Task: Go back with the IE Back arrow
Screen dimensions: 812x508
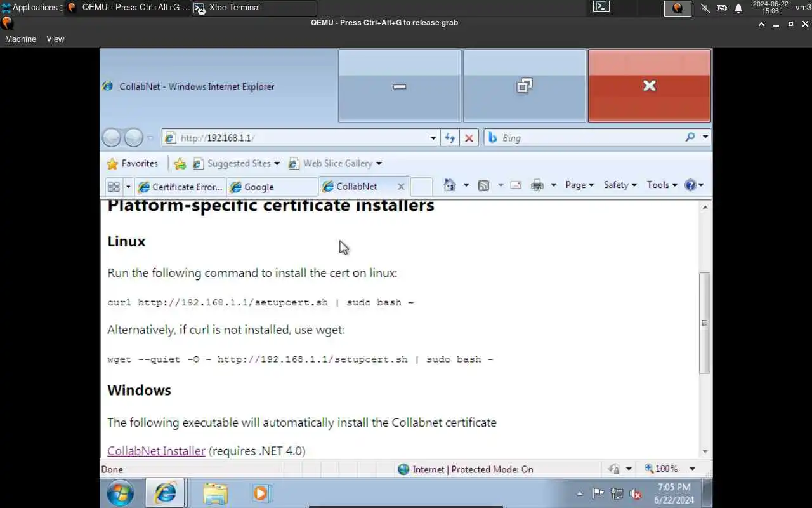Action: (112, 138)
